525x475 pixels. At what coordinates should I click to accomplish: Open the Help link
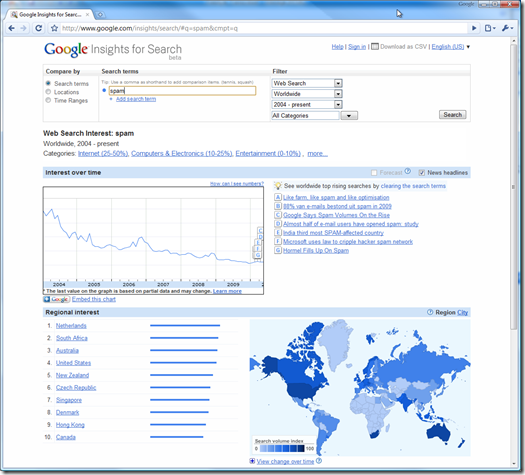[338, 47]
